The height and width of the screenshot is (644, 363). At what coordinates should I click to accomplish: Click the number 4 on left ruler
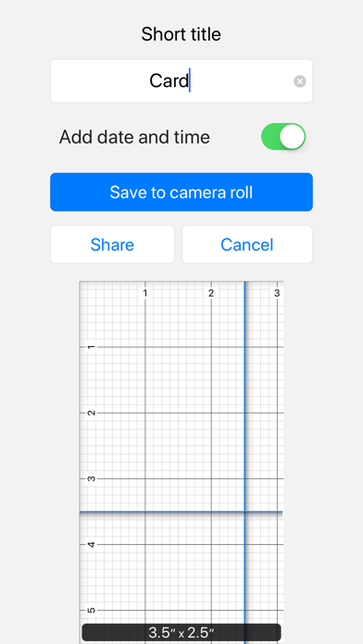pyautogui.click(x=92, y=545)
